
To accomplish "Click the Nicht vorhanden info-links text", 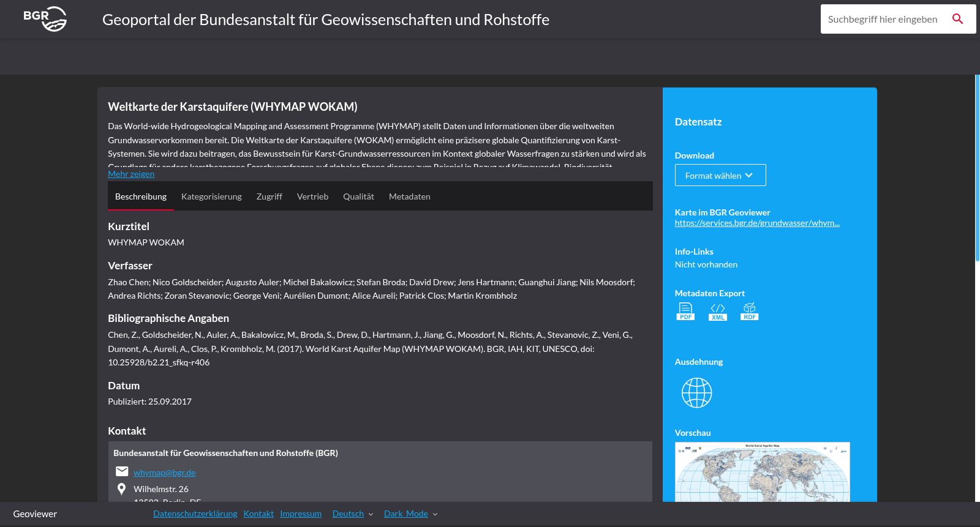I will pyautogui.click(x=706, y=264).
